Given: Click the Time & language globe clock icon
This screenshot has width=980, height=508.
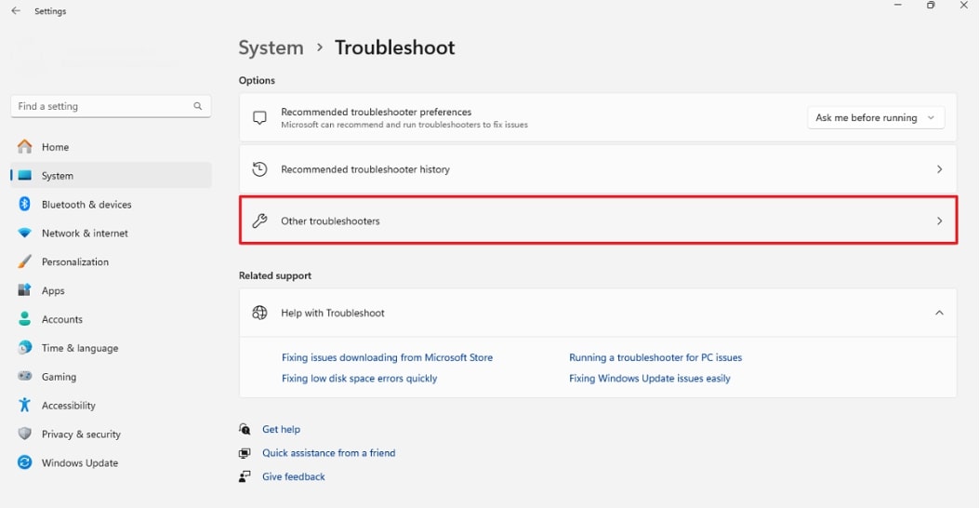Looking at the screenshot, I should click(x=24, y=348).
